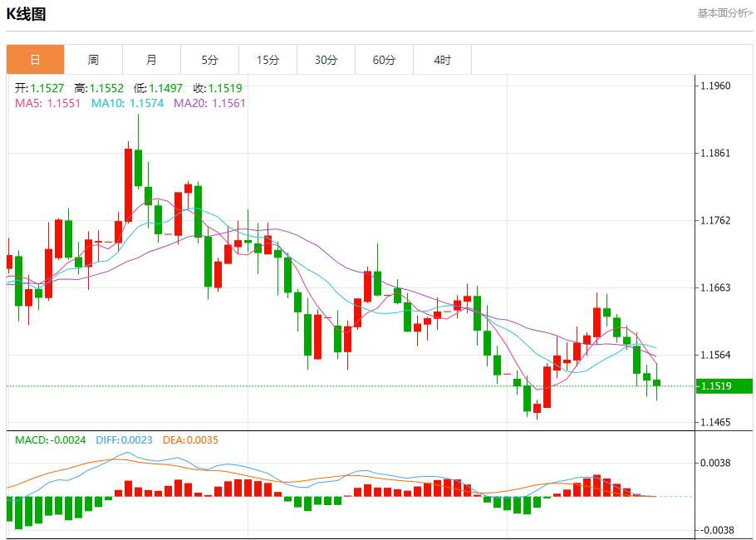Click the DIFF value label
The height and width of the screenshot is (540, 756).
(124, 439)
